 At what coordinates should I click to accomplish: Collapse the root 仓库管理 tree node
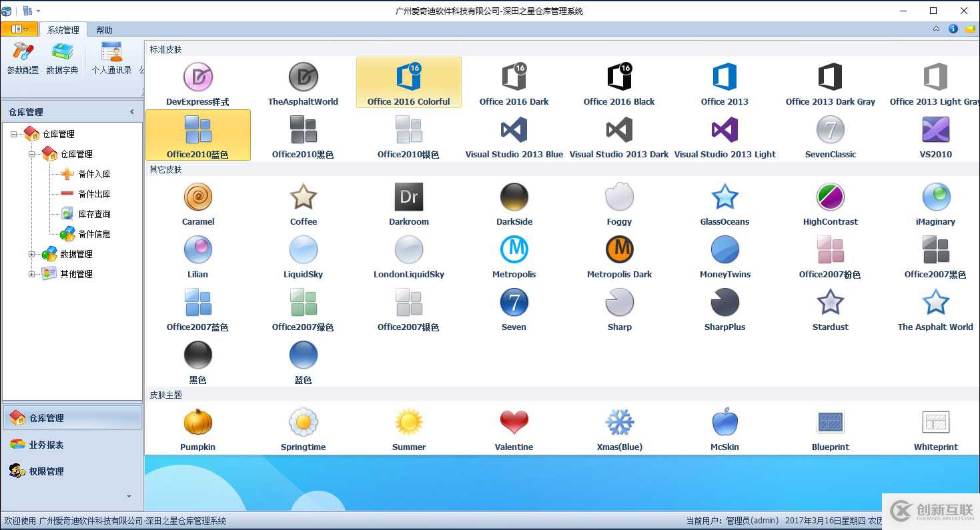click(14, 134)
